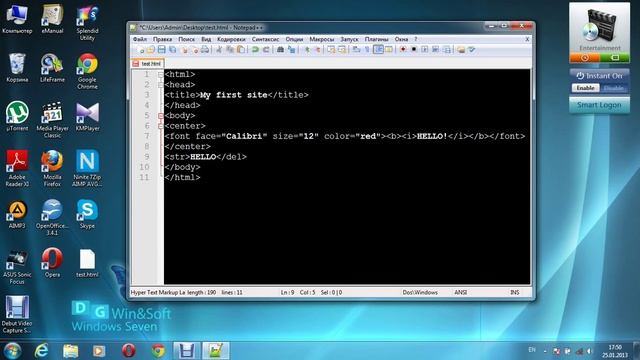Click the Ln : 9 status bar entry
The height and width of the screenshot is (360, 640).
(x=287, y=293)
